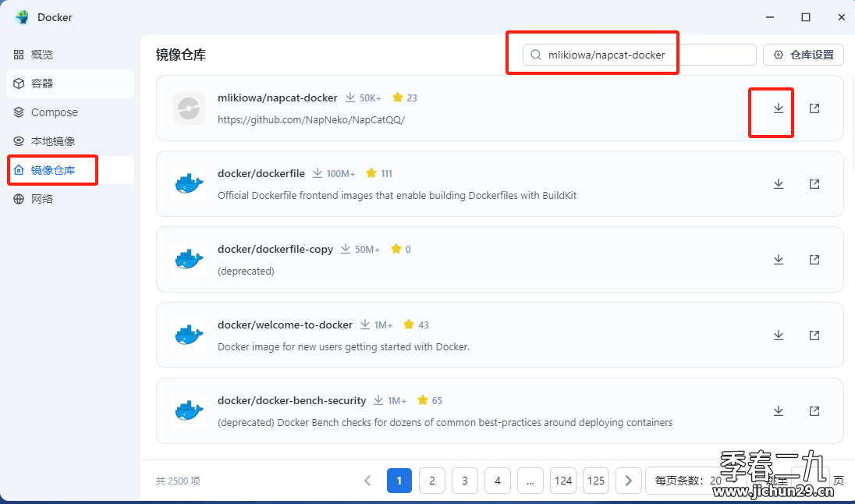Go to next results page

pos(628,481)
